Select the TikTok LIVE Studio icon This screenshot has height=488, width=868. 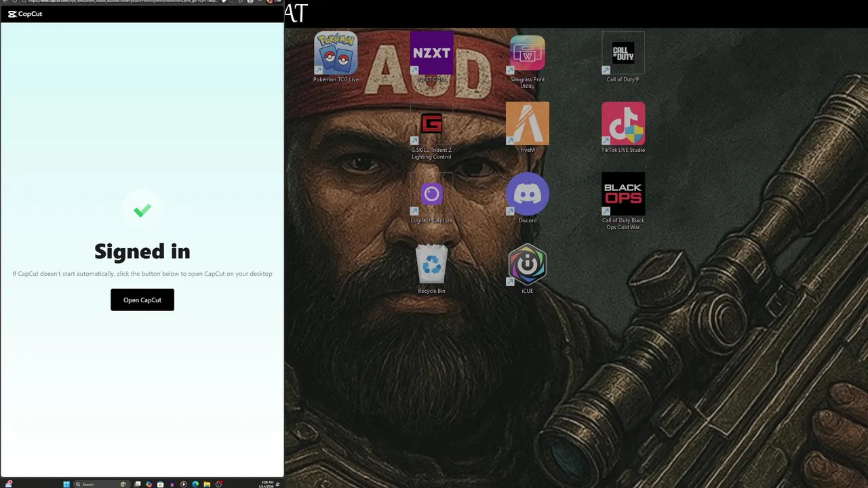(x=623, y=128)
